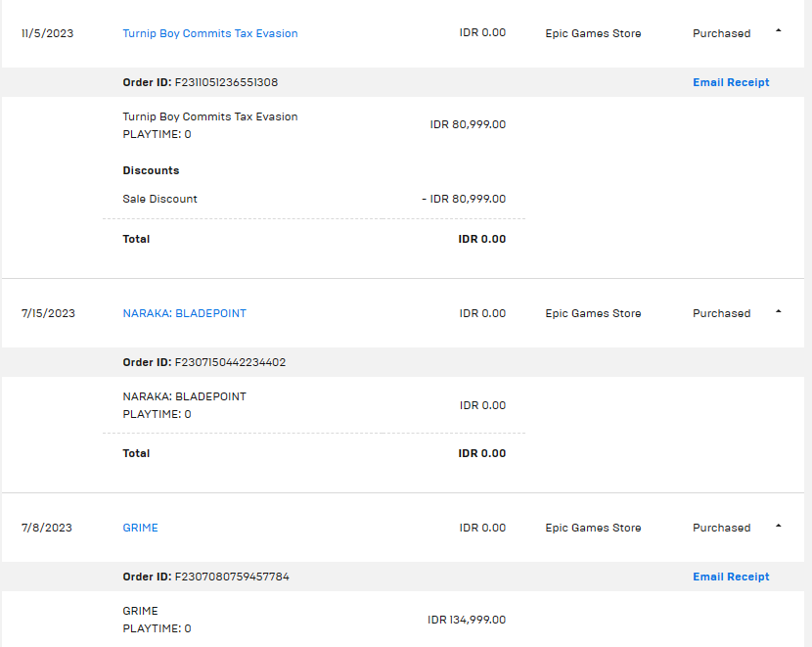
Task: Open NARAKA: BLADEPOINT game link
Action: 184,313
